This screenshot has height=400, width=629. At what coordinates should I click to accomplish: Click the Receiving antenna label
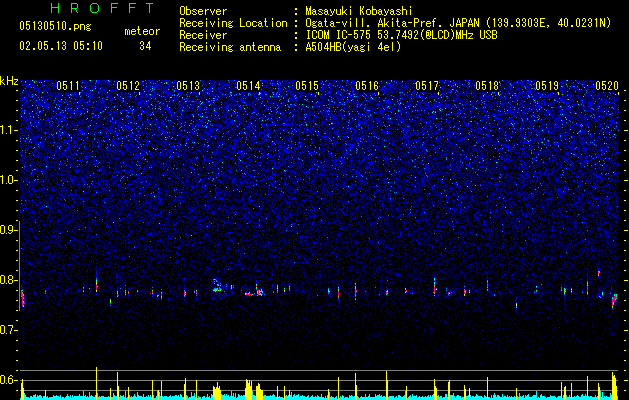(x=230, y=47)
